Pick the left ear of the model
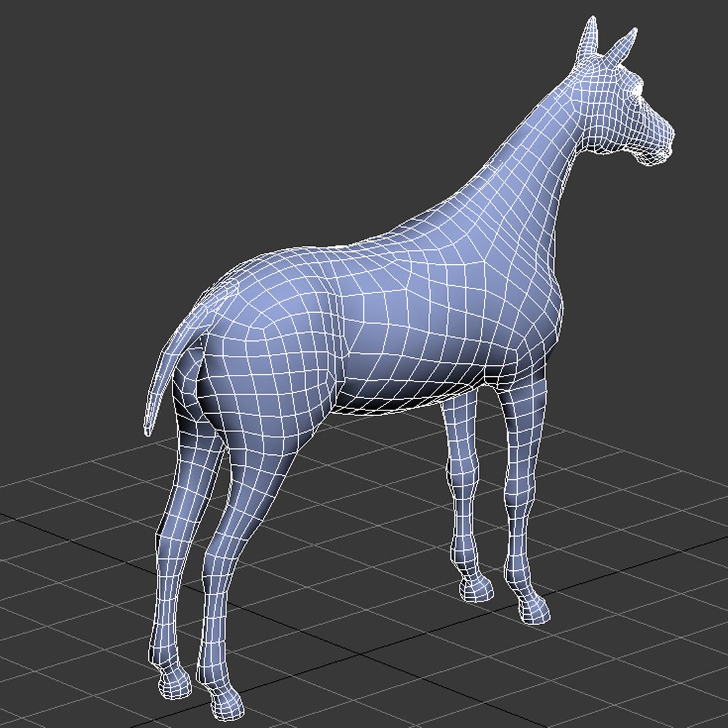 587,40
